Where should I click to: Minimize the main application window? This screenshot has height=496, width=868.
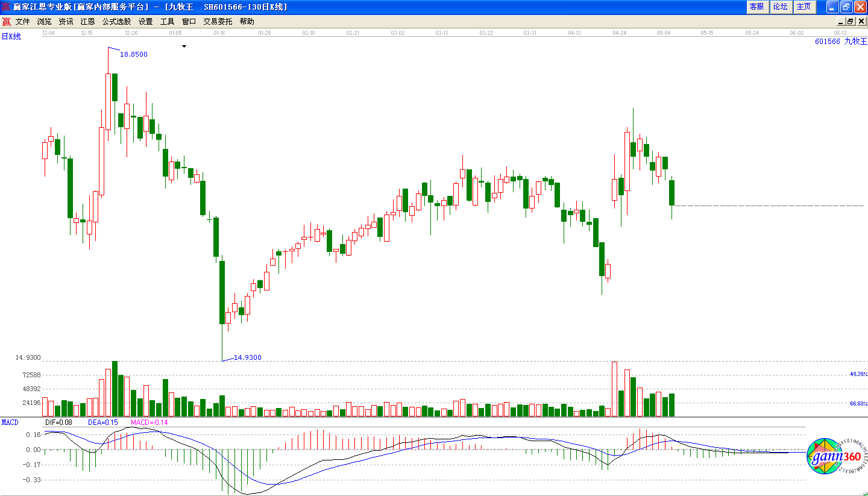pyautogui.click(x=832, y=7)
